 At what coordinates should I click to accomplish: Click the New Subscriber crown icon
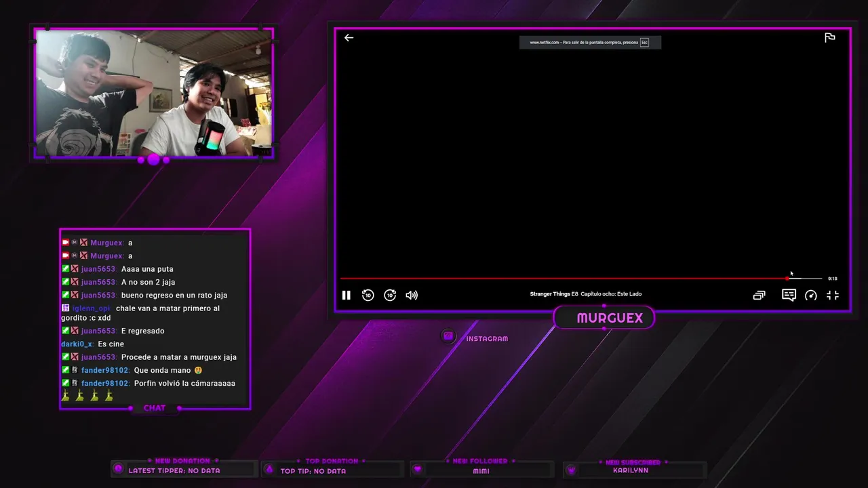point(571,470)
